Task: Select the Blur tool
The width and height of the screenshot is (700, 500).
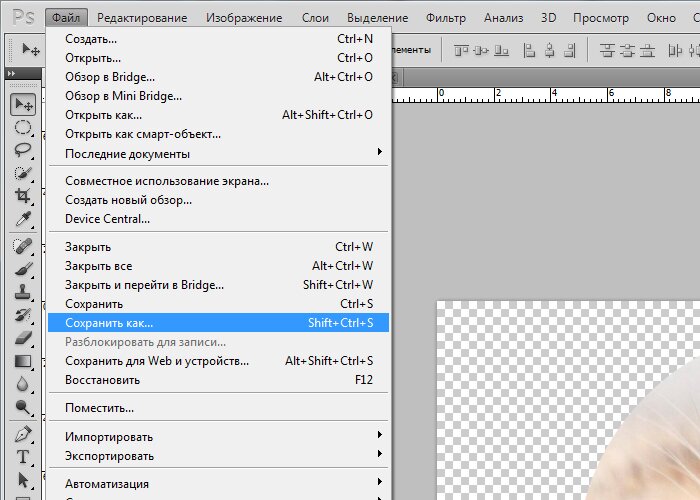Action: [x=23, y=384]
